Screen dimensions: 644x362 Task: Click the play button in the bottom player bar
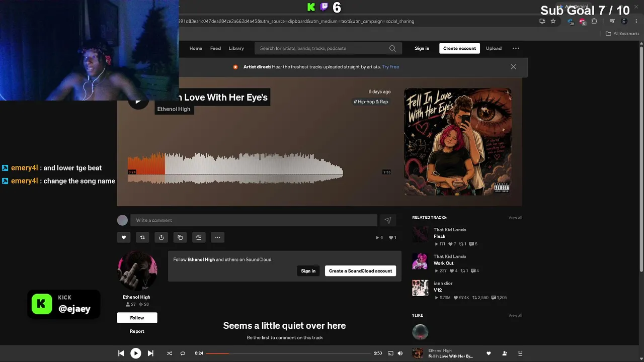coord(136,353)
